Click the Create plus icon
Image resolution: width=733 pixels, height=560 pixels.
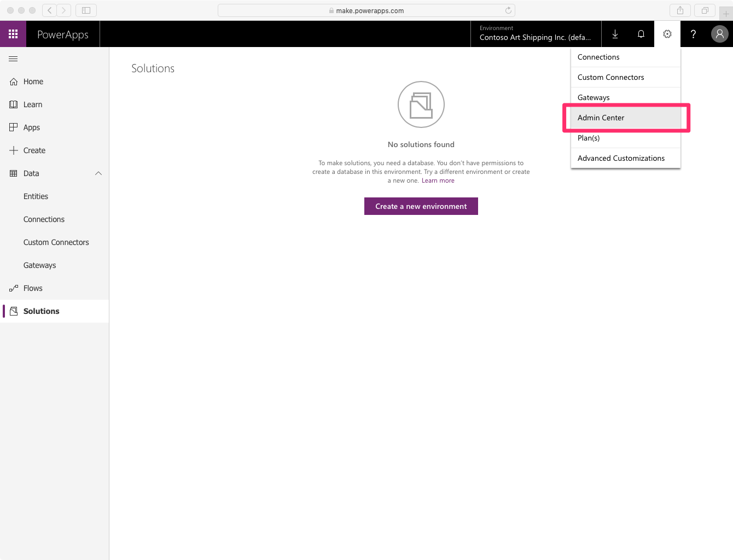(x=14, y=150)
